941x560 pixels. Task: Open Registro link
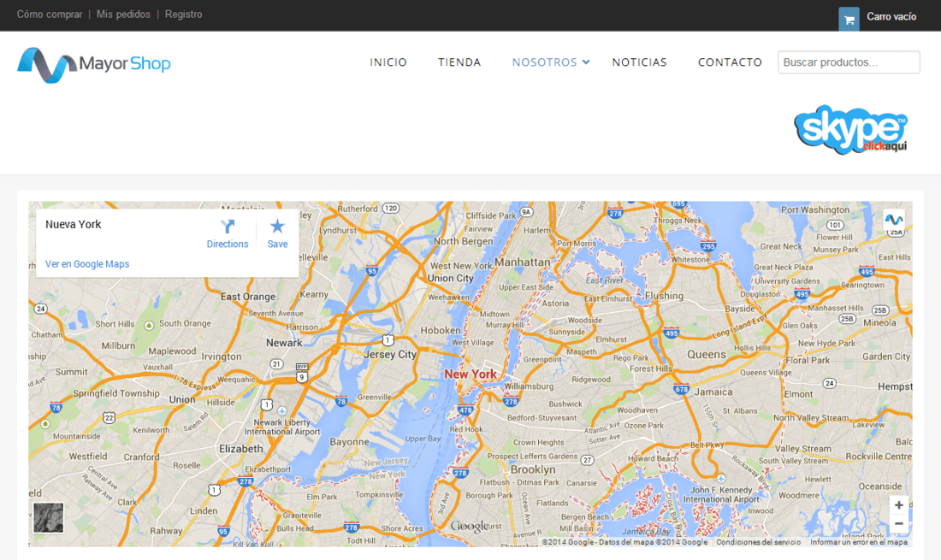click(x=183, y=15)
